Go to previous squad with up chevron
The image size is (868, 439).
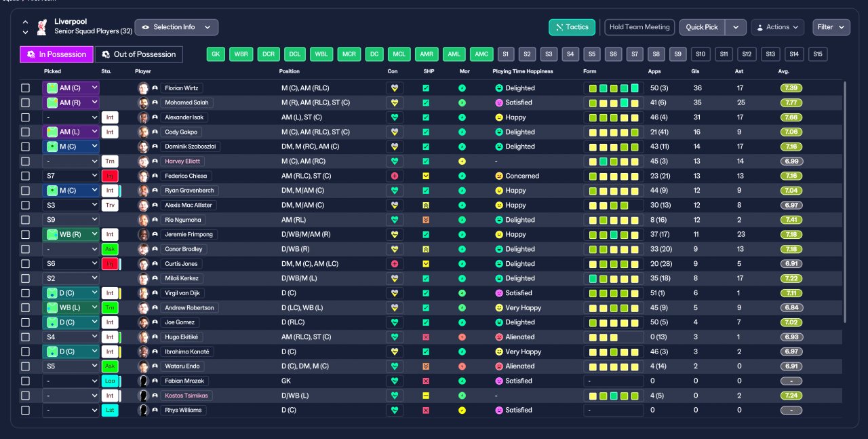click(26, 22)
